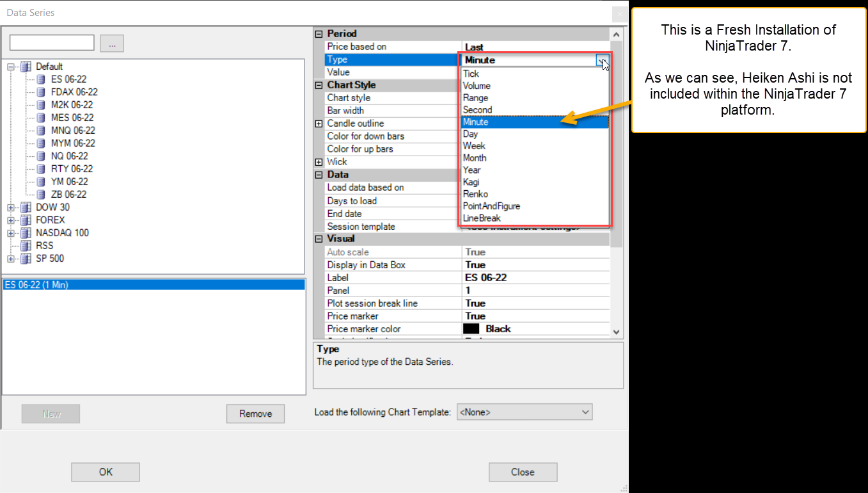Click the FOREX list icon
Screen dimensions: 868x493
[26, 220]
